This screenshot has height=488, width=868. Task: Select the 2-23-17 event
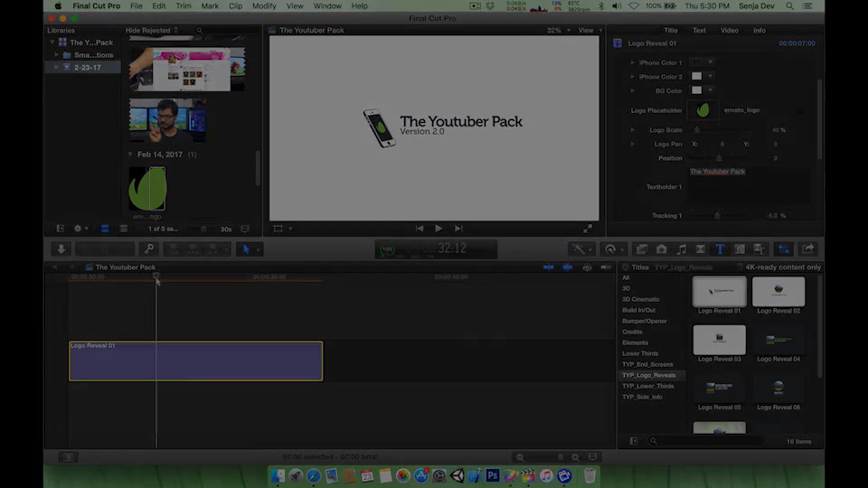83,68
